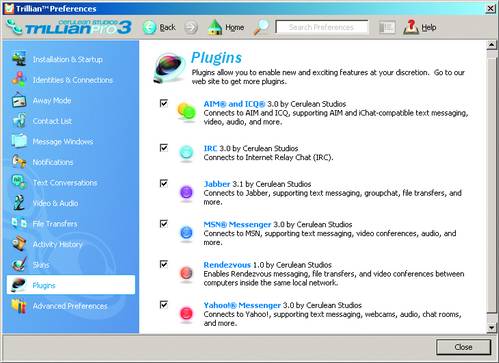
Task: Click the magnifying glass search icon
Action: pos(261,27)
